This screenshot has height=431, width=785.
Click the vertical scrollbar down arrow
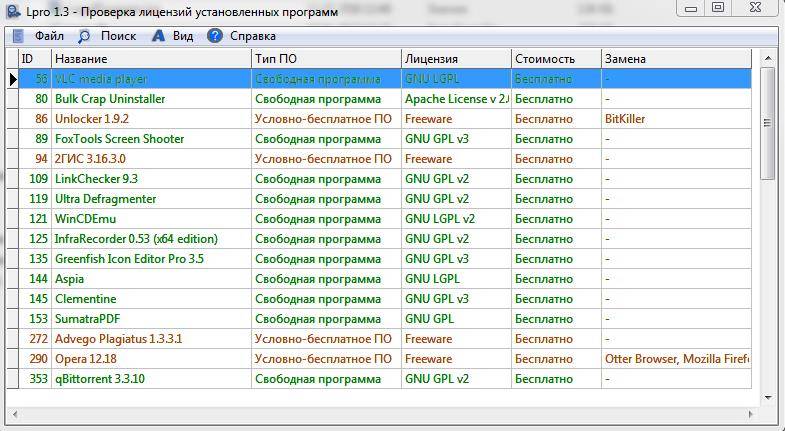[768, 397]
